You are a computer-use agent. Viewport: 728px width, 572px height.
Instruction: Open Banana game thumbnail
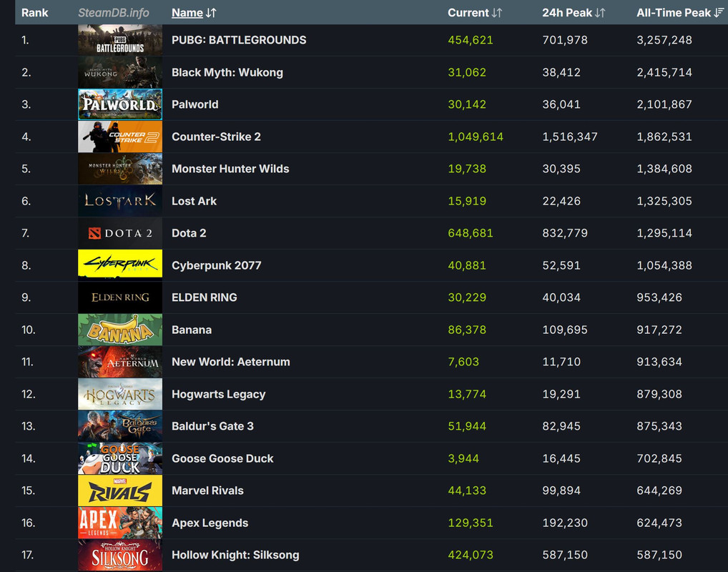(120, 330)
